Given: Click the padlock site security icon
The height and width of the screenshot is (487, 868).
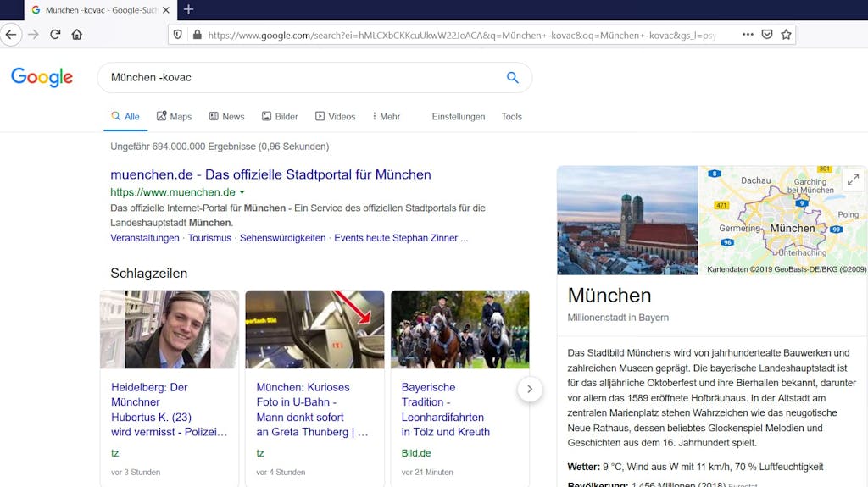Looking at the screenshot, I should click(197, 35).
